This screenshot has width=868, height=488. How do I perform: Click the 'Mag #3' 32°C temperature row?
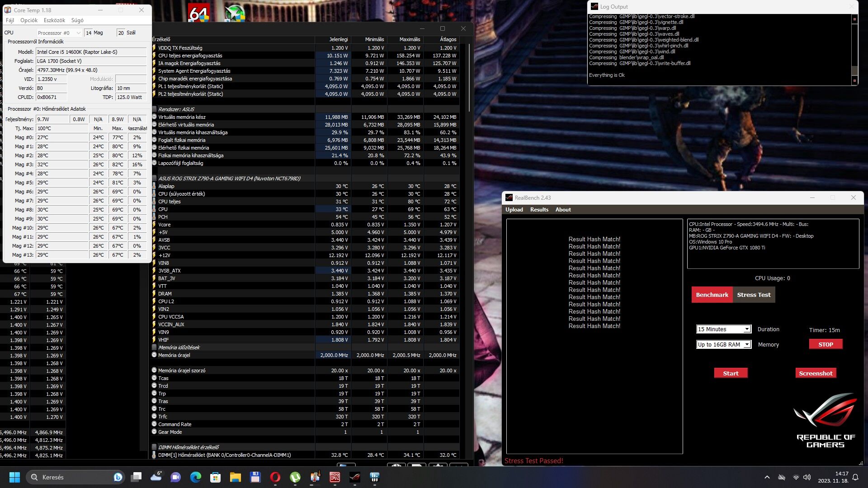(76, 164)
